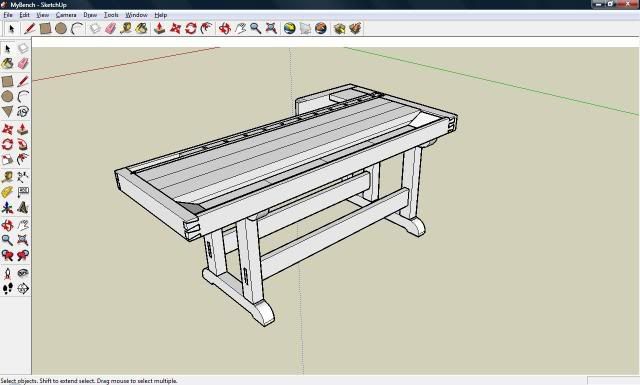Choose the pink Eraser in the left palette
640x385 pixels.
point(23,64)
